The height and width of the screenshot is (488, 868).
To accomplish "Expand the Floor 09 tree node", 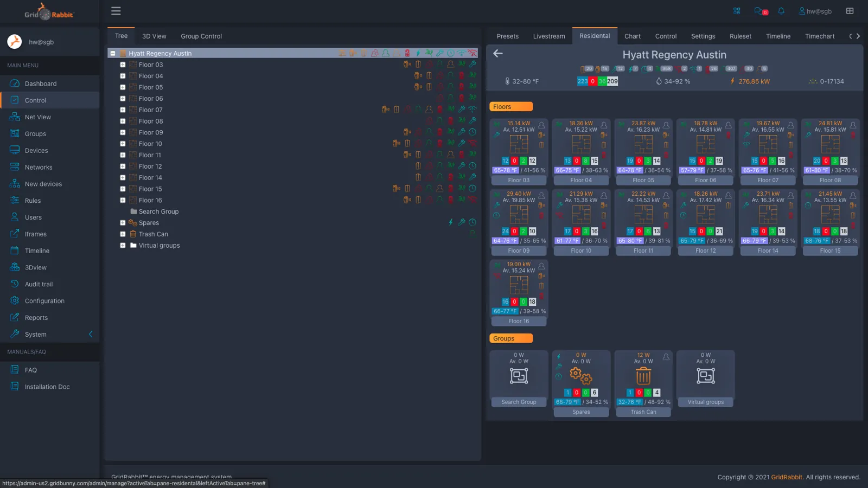I will 123,132.
